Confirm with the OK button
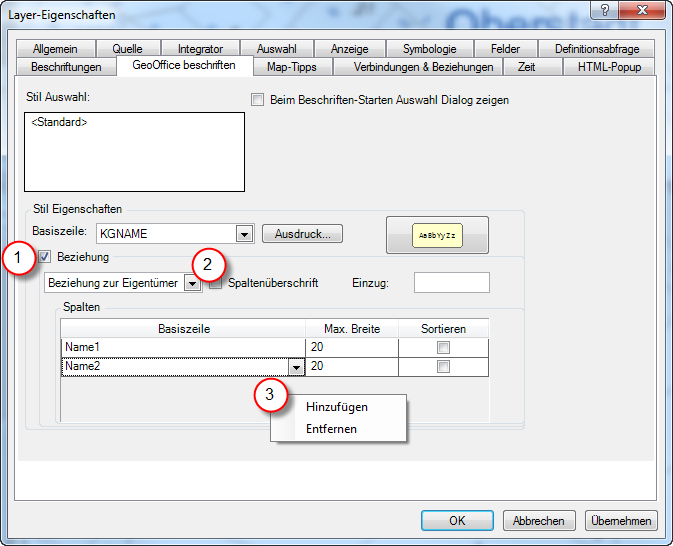 (457, 520)
